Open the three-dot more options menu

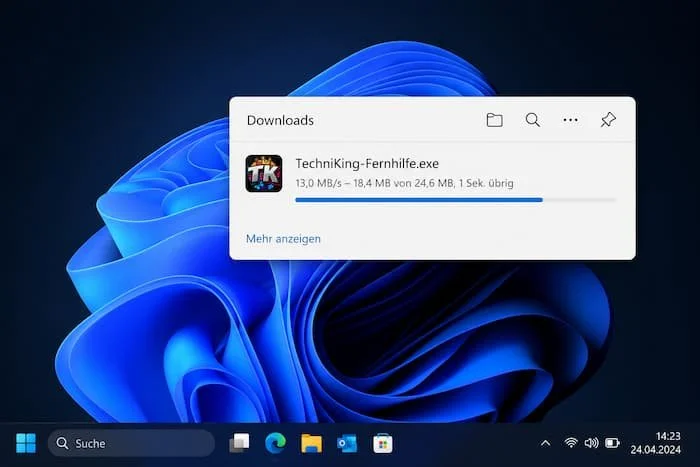pyautogui.click(x=570, y=120)
